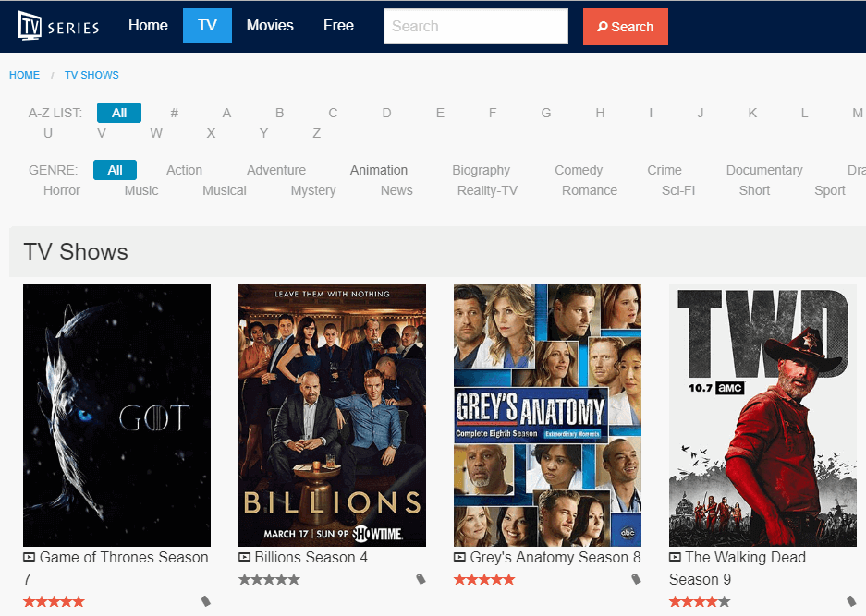Open the Game of Thrones poster thumbnail
Viewport: 866px width, 616px height.
(116, 416)
